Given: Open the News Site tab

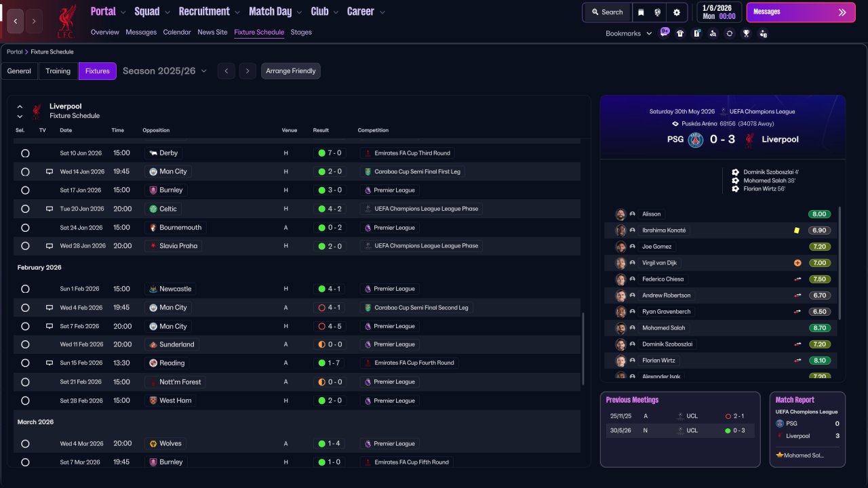Looking at the screenshot, I should click(212, 33).
